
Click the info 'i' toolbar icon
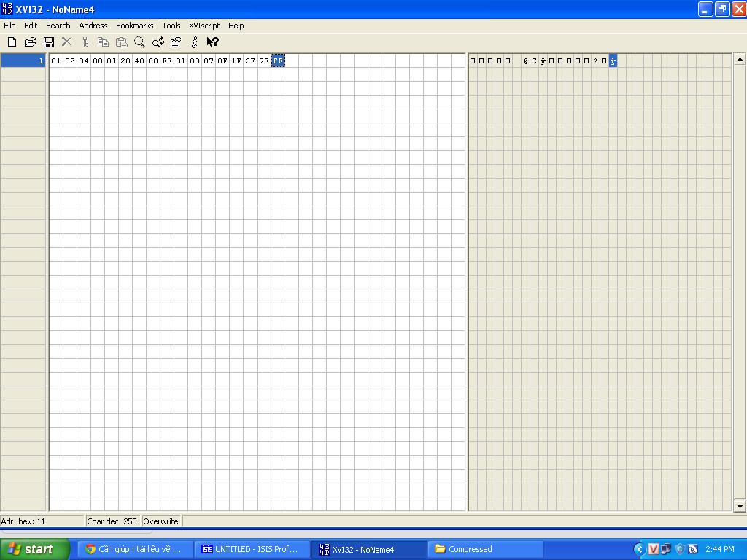pos(194,42)
